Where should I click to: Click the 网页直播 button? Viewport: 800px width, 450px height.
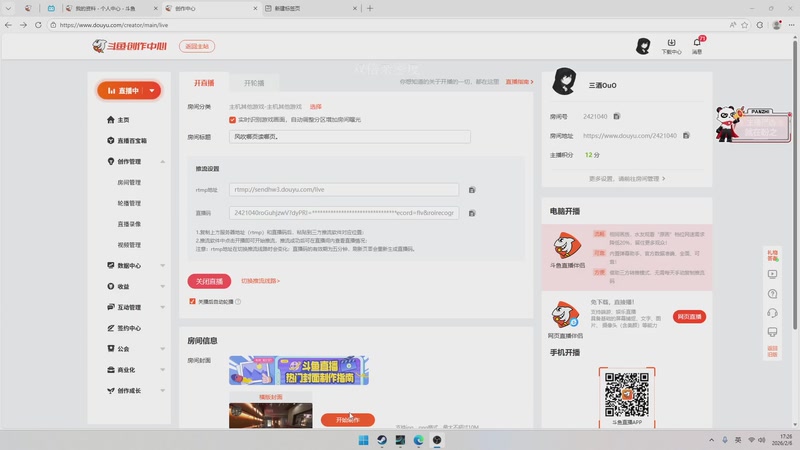tap(689, 317)
